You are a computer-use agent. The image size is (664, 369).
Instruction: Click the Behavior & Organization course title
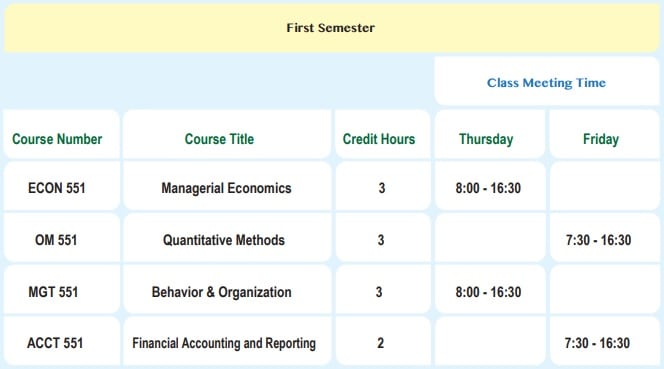pos(221,292)
